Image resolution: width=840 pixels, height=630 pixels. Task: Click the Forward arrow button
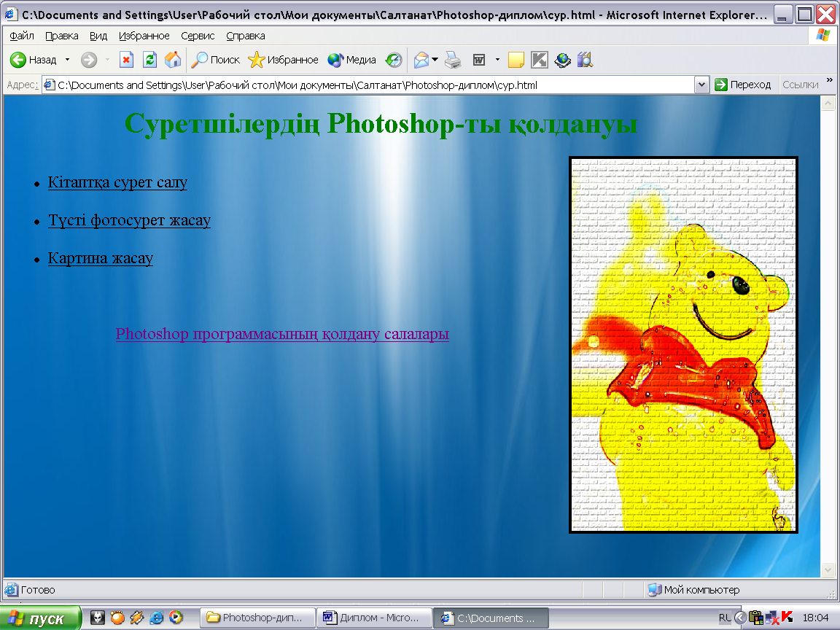click(89, 60)
